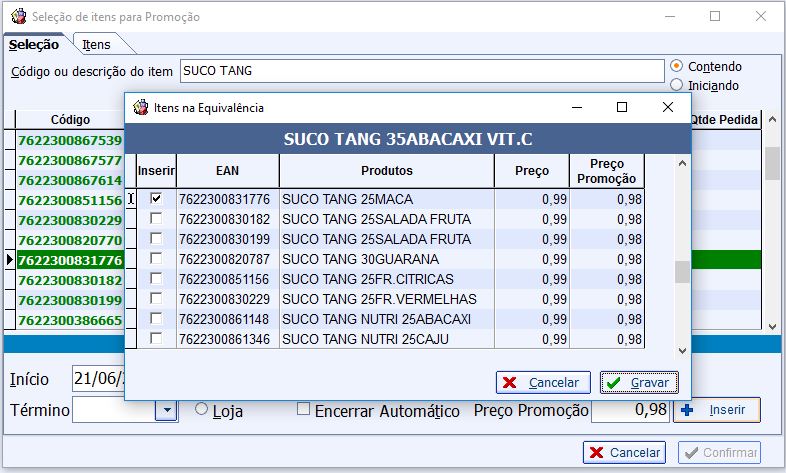Viewport: 786px width, 473px height.
Task: Select code 7622300867539 in main list
Action: coord(70,140)
